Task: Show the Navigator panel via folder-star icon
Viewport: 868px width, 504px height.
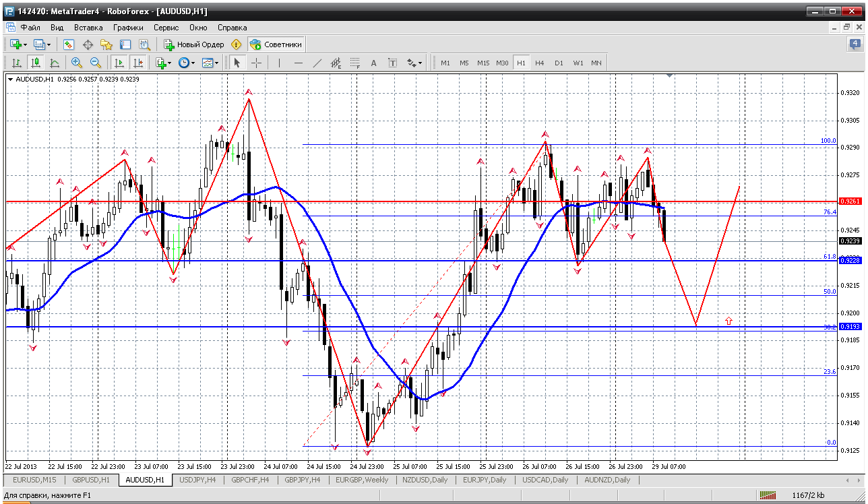Action: [106, 44]
